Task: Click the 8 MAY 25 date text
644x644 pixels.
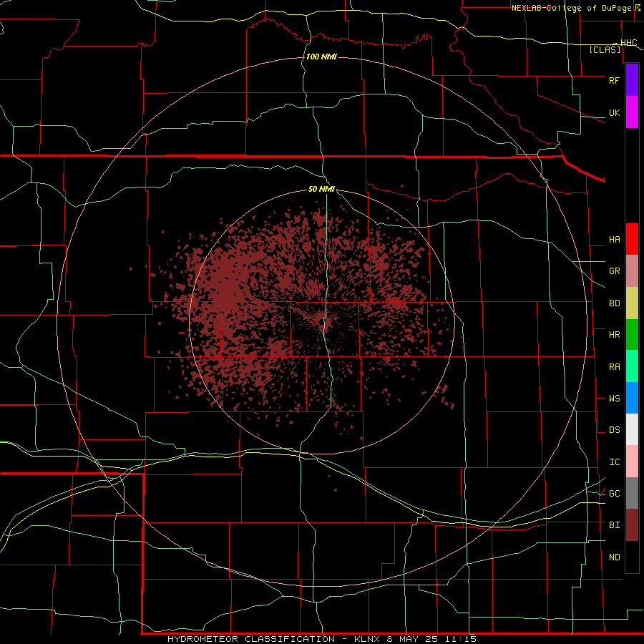Action: point(414,639)
